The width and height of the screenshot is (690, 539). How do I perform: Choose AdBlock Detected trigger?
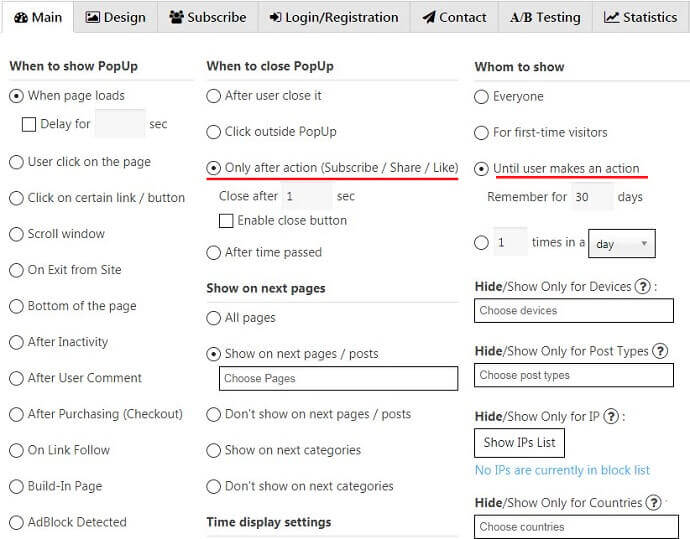pos(16,523)
